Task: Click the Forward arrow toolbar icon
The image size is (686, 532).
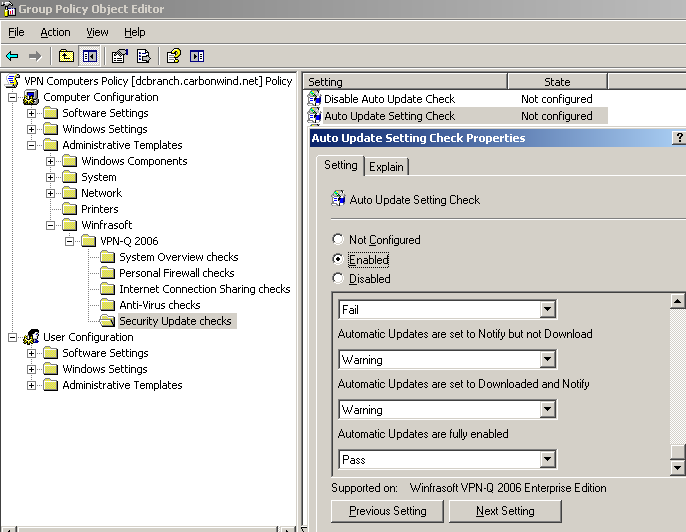Action: click(x=35, y=56)
